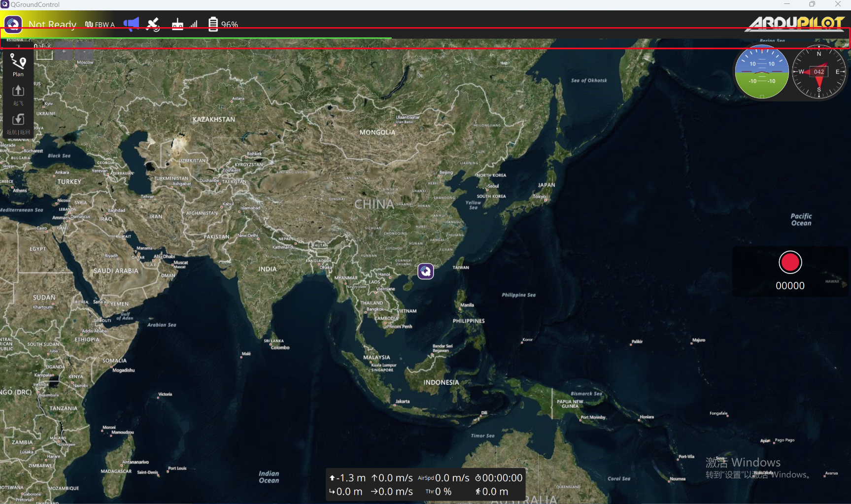Start video recording with red button
The height and width of the screenshot is (504, 851).
click(x=790, y=262)
